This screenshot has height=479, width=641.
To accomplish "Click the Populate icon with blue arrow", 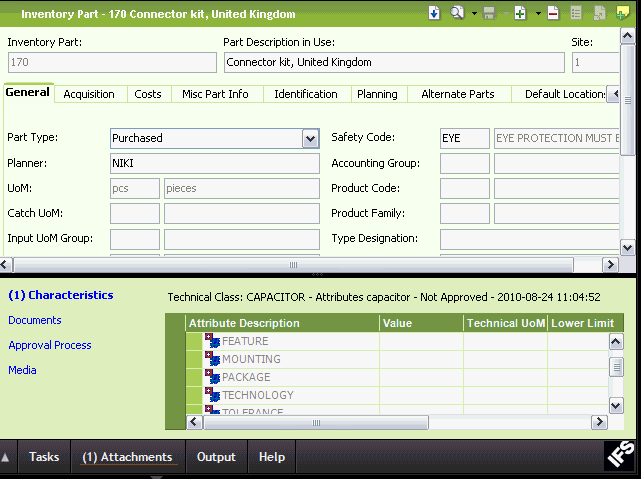I will (x=434, y=13).
